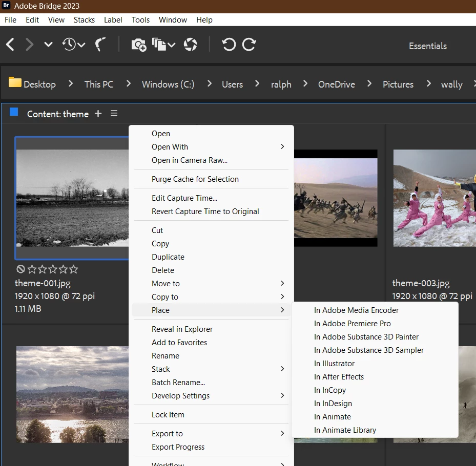The image size is (476, 466).
Task: Open review mode stacked icon
Action: coord(159,45)
